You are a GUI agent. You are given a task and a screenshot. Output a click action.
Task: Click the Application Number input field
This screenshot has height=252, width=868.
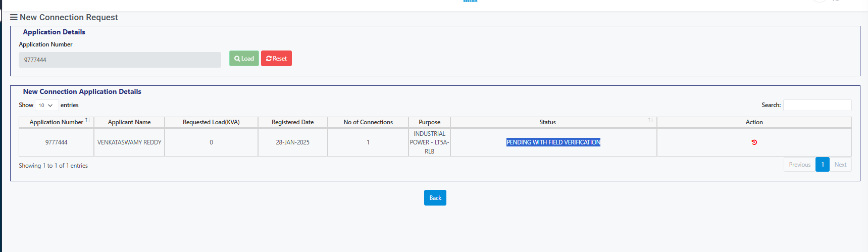click(120, 60)
